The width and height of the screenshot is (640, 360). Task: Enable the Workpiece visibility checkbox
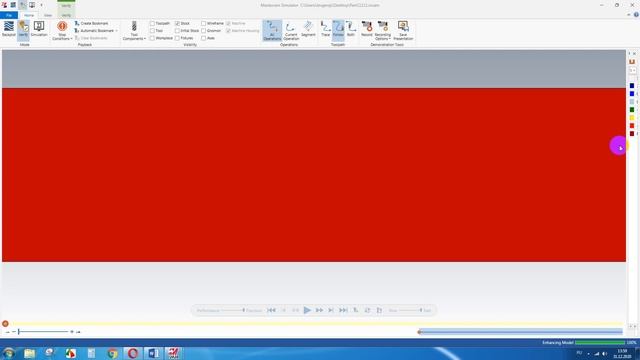152,38
